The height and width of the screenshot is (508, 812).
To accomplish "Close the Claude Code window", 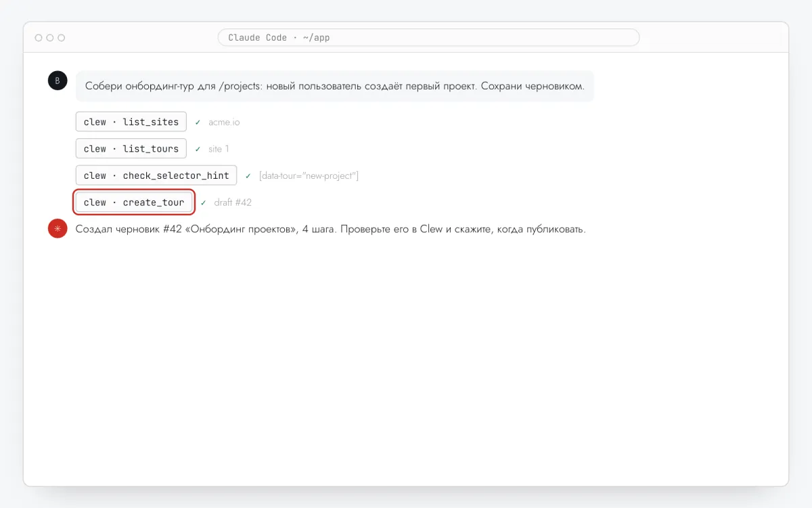I will point(38,38).
